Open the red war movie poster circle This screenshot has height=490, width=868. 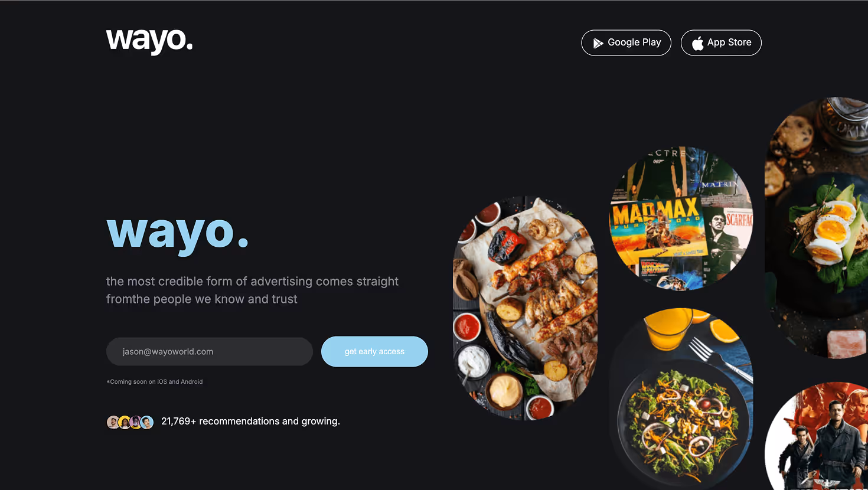pos(817,436)
